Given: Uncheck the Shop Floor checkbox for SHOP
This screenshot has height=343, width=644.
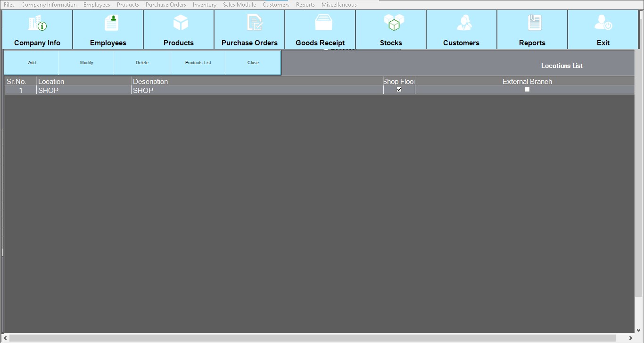Looking at the screenshot, I should [x=399, y=89].
